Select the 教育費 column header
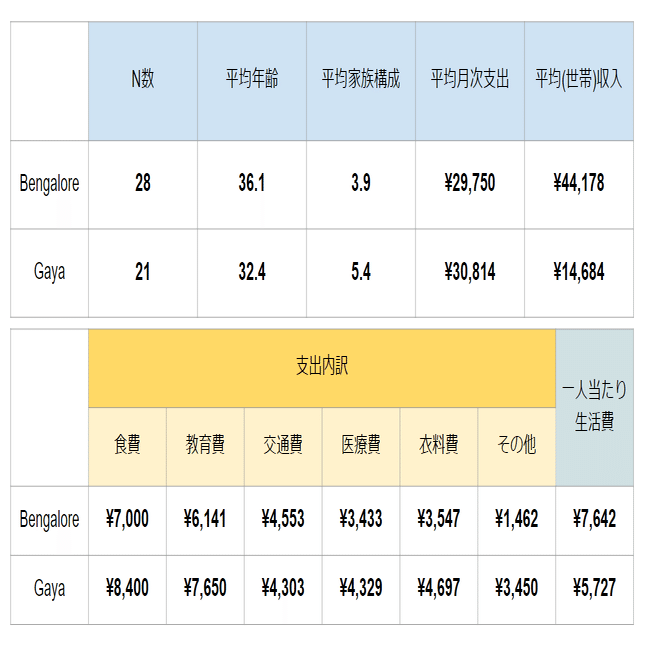This screenshot has width=649, height=649. click(205, 445)
